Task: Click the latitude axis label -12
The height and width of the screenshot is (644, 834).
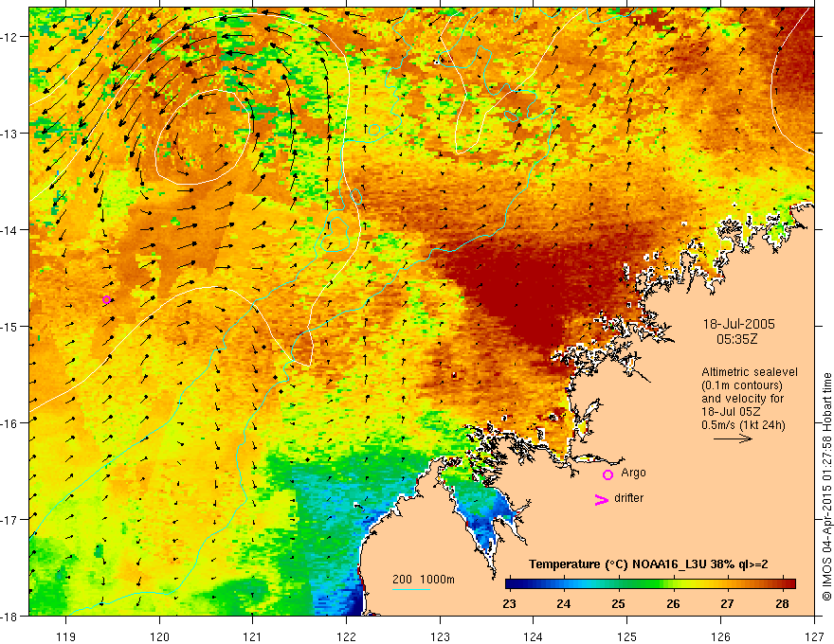Action: 10,37
